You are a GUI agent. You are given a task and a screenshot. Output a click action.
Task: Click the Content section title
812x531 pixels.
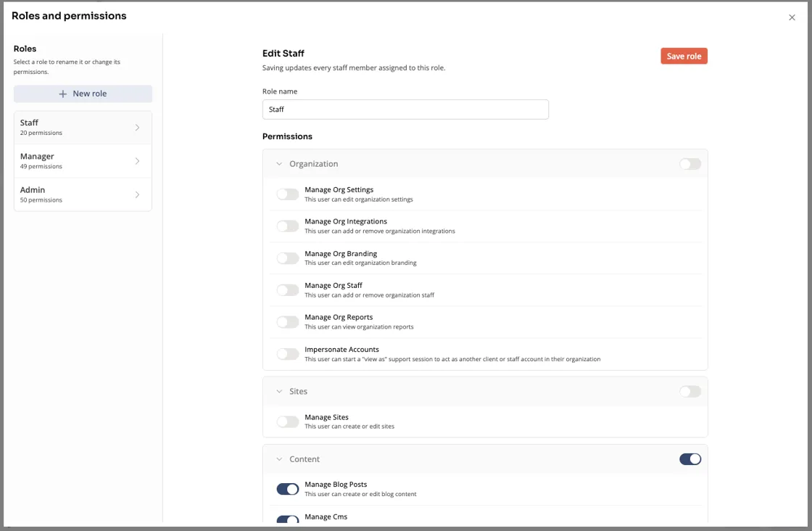pyautogui.click(x=304, y=459)
